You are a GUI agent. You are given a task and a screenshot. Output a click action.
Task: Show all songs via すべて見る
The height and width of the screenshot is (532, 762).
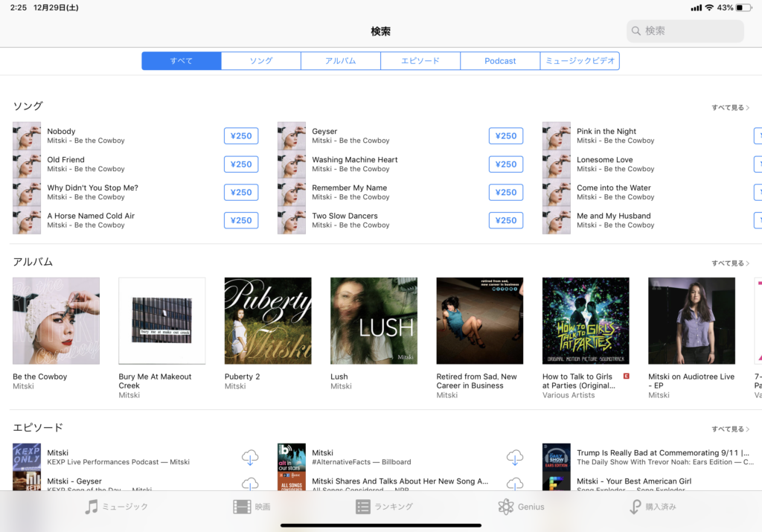coord(731,107)
